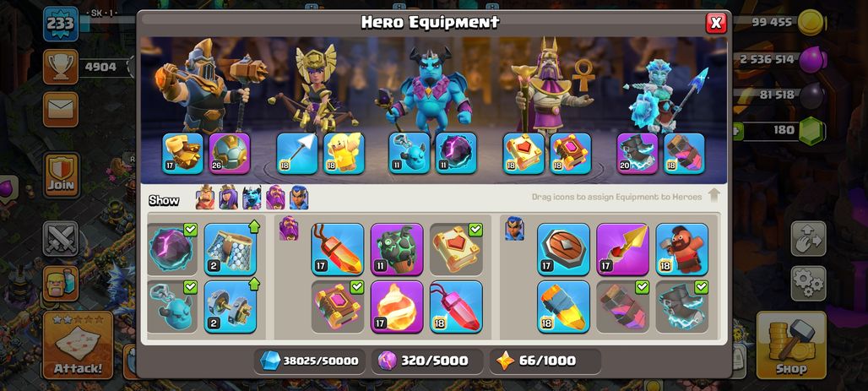This screenshot has width=868, height=391.
Task: Tap the Attack! button
Action: pyautogui.click(x=78, y=345)
